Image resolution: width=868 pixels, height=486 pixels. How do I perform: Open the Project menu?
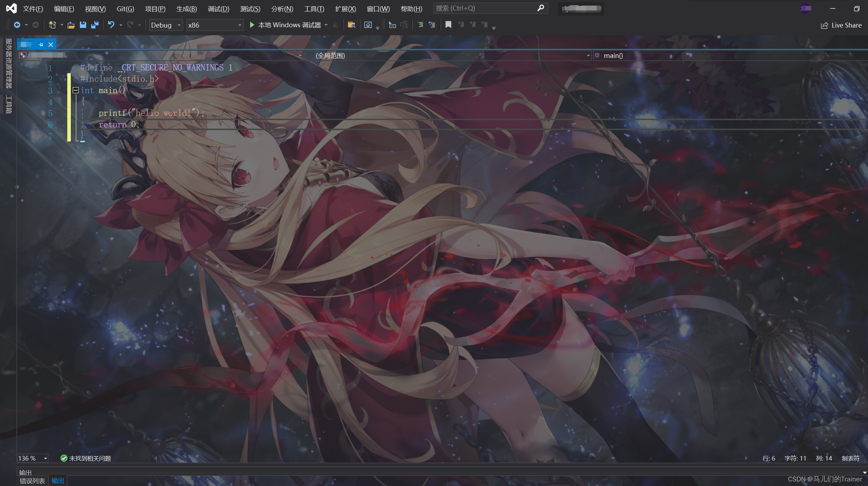click(155, 9)
